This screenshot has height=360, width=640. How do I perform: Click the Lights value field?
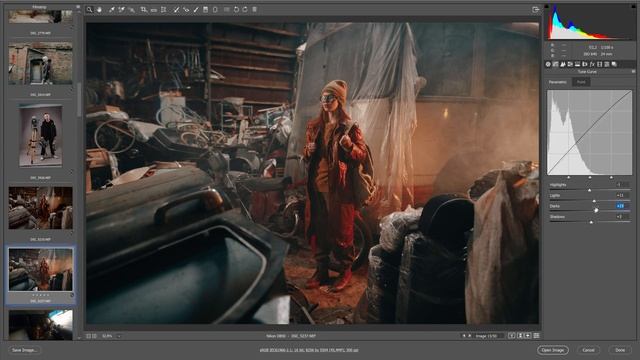(x=622, y=196)
